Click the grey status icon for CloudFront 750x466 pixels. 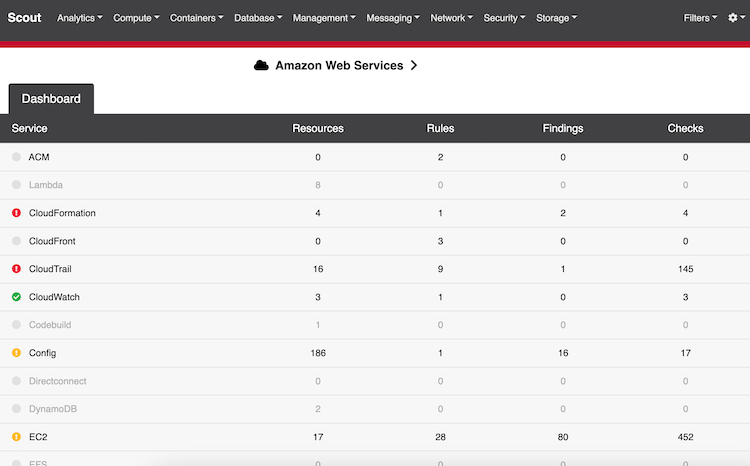[16, 241]
